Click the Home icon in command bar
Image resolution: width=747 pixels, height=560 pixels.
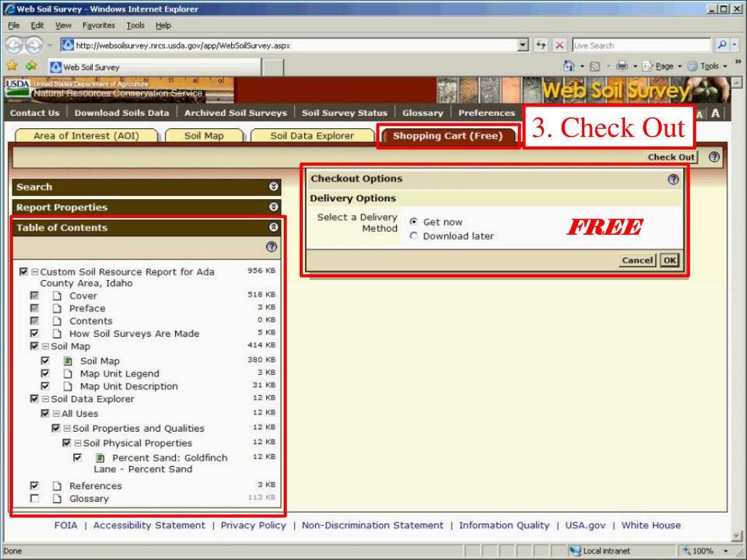tap(569, 66)
